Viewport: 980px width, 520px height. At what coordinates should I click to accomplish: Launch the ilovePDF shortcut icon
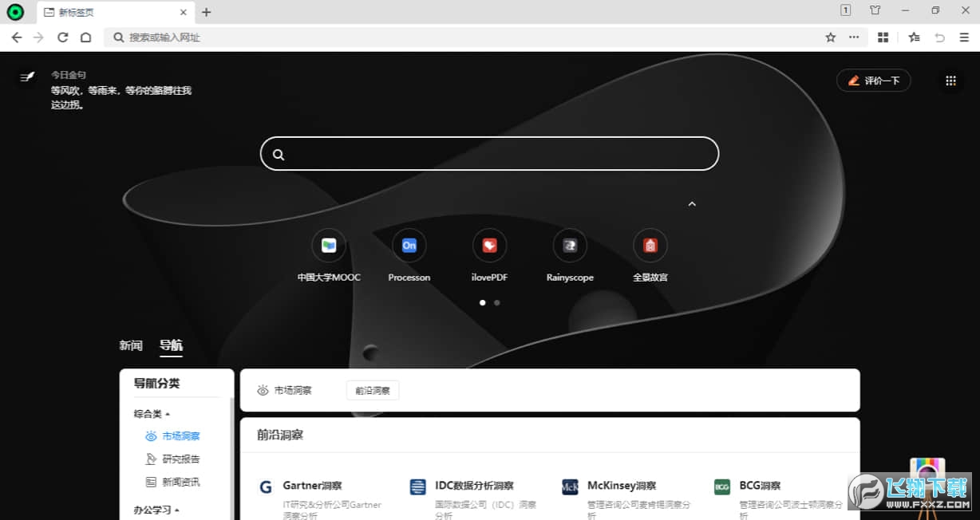pyautogui.click(x=490, y=246)
